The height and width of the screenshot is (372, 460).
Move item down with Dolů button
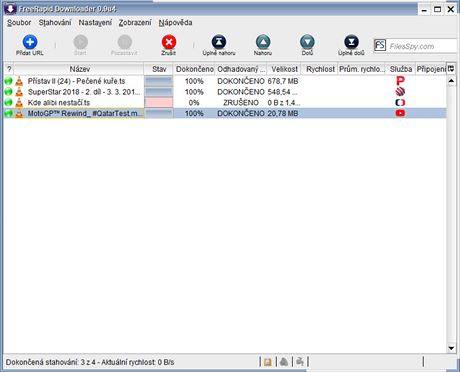307,45
